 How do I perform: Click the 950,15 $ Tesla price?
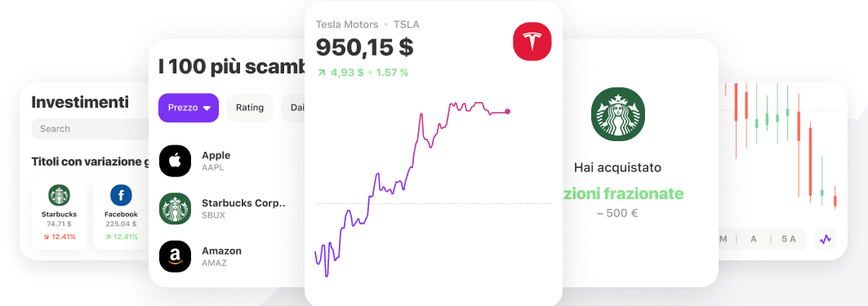point(364,47)
